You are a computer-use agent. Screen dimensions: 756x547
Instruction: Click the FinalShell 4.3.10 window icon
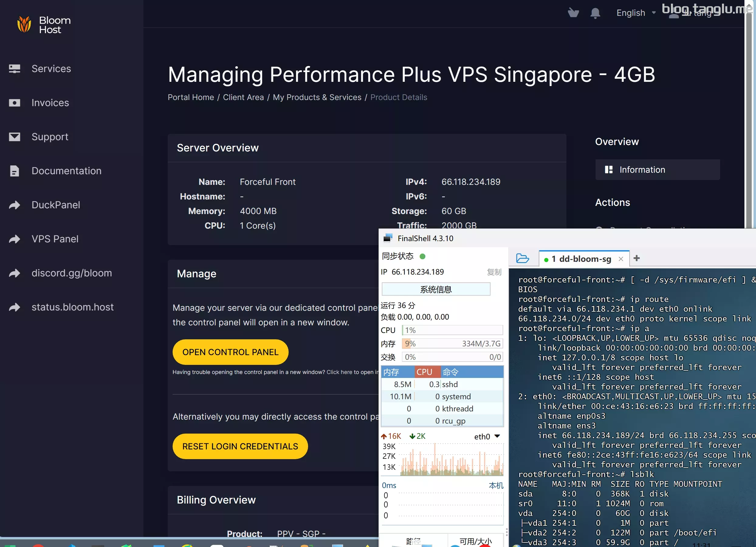tap(387, 238)
